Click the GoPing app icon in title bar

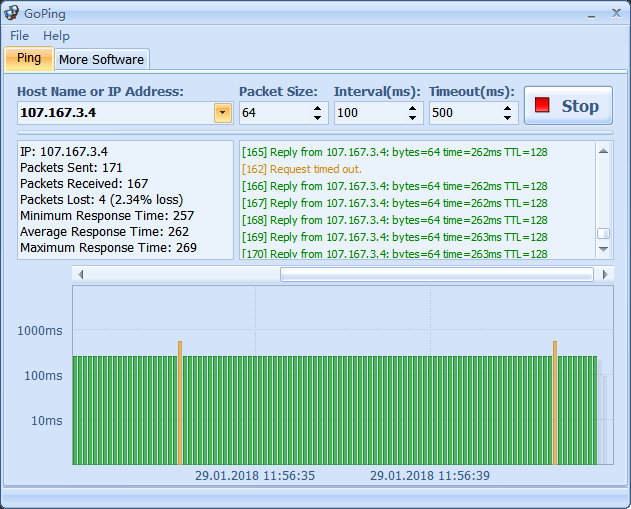pos(12,13)
